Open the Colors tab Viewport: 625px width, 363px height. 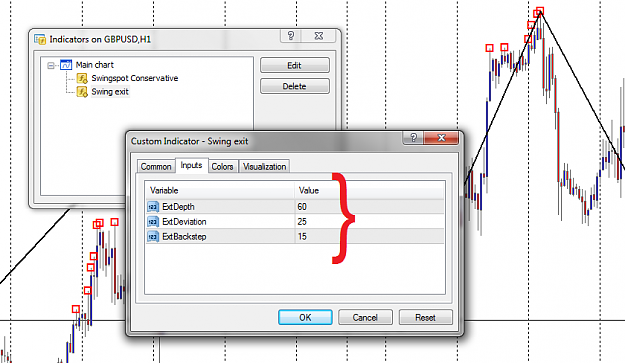click(x=222, y=167)
